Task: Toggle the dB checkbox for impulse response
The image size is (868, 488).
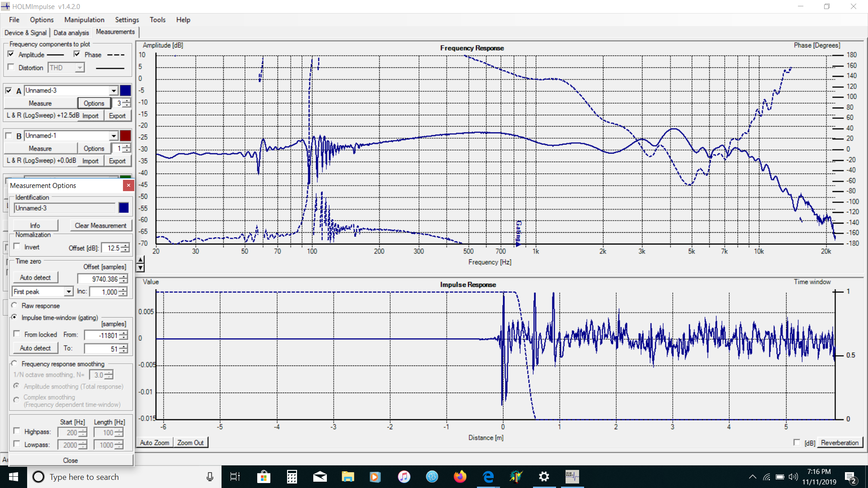Action: tap(797, 442)
